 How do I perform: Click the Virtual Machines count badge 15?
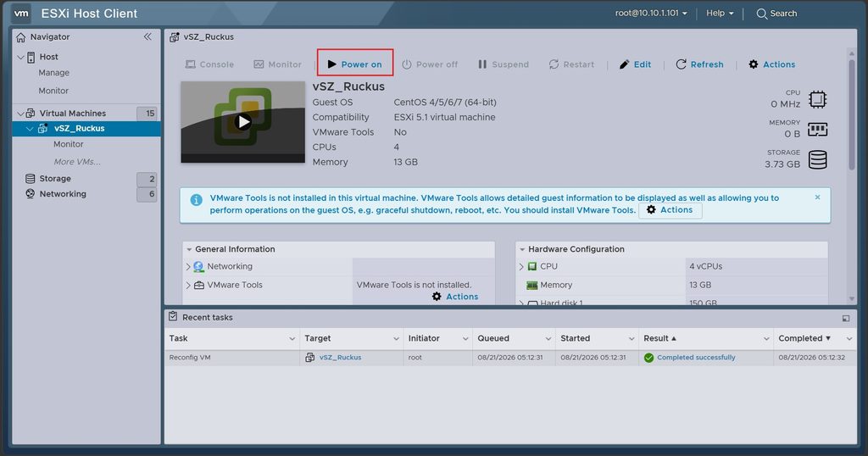[x=147, y=114]
